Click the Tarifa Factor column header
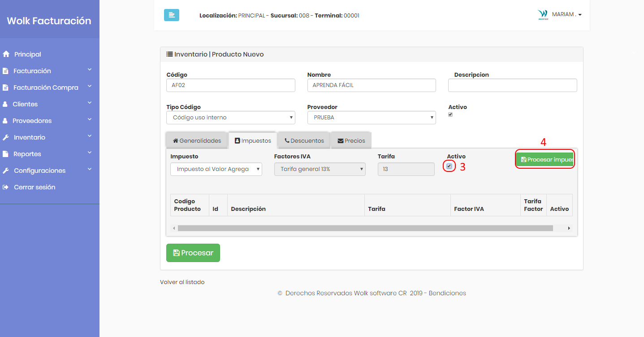Screen dimensions: 644x337 pyautogui.click(x=533, y=205)
